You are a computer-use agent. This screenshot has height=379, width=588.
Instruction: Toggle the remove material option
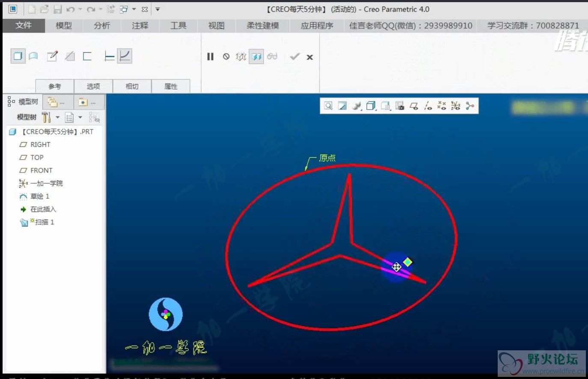click(70, 56)
